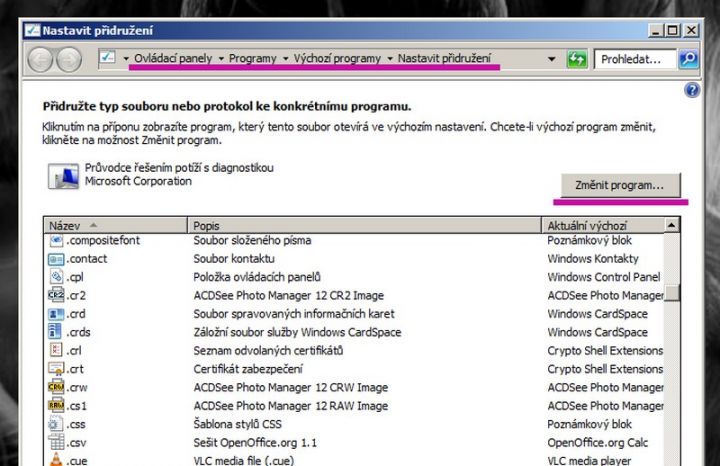
Task: Click Záložní soubor služby Windows CardSpace
Action: tap(297, 332)
